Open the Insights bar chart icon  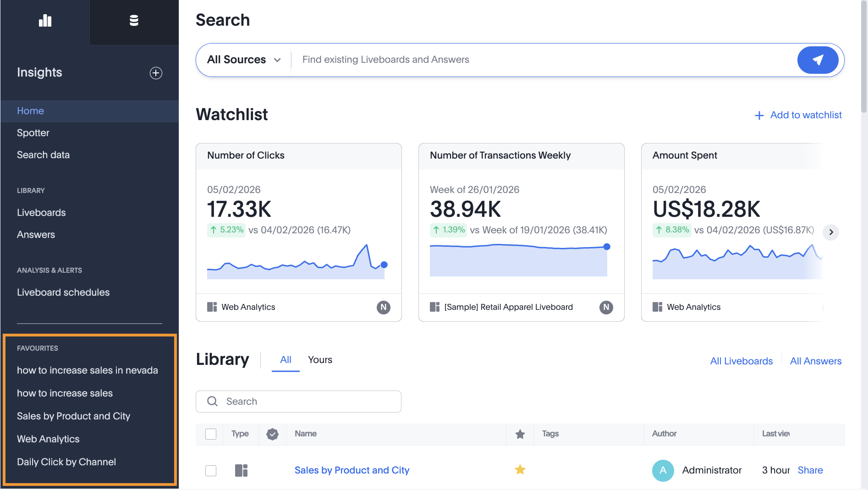coord(45,21)
